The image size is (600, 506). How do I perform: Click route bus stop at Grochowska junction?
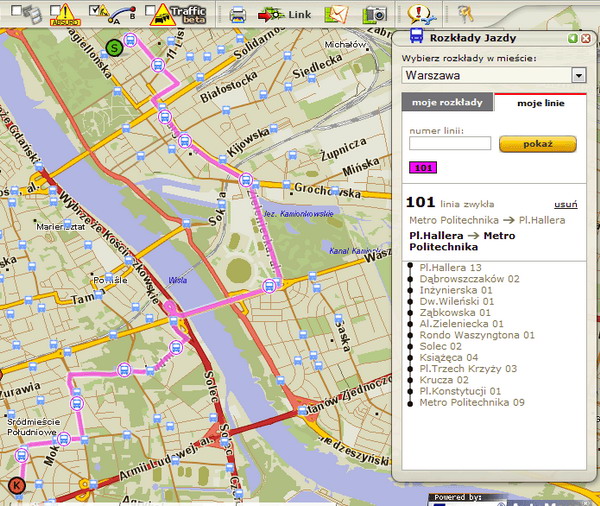(x=246, y=180)
